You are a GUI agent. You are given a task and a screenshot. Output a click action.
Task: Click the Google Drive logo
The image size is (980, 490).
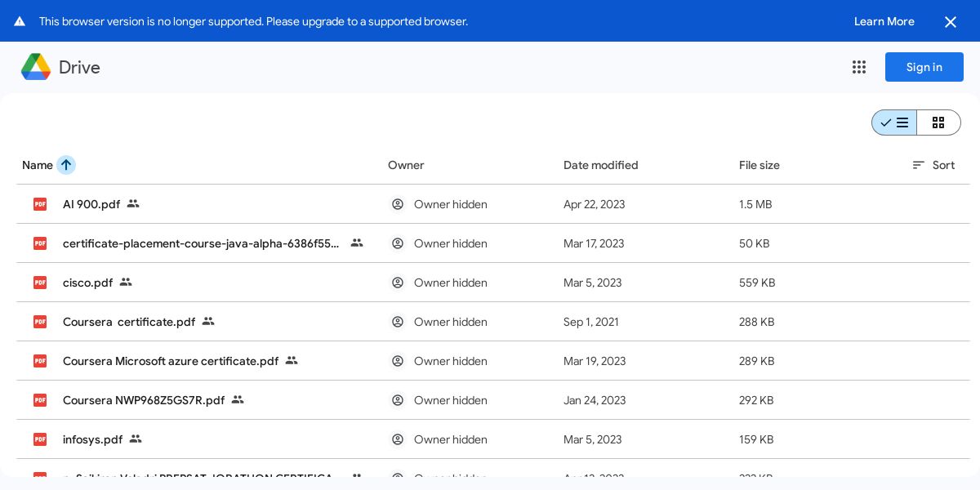(x=36, y=67)
